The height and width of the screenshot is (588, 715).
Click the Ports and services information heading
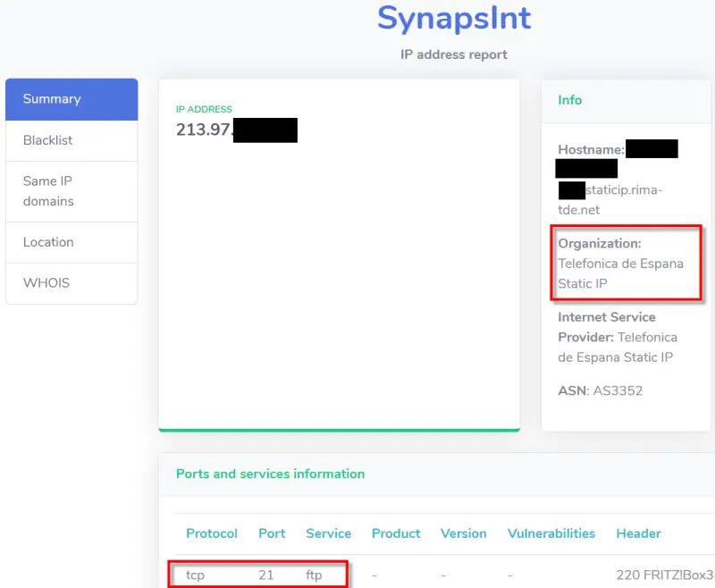coord(270,474)
